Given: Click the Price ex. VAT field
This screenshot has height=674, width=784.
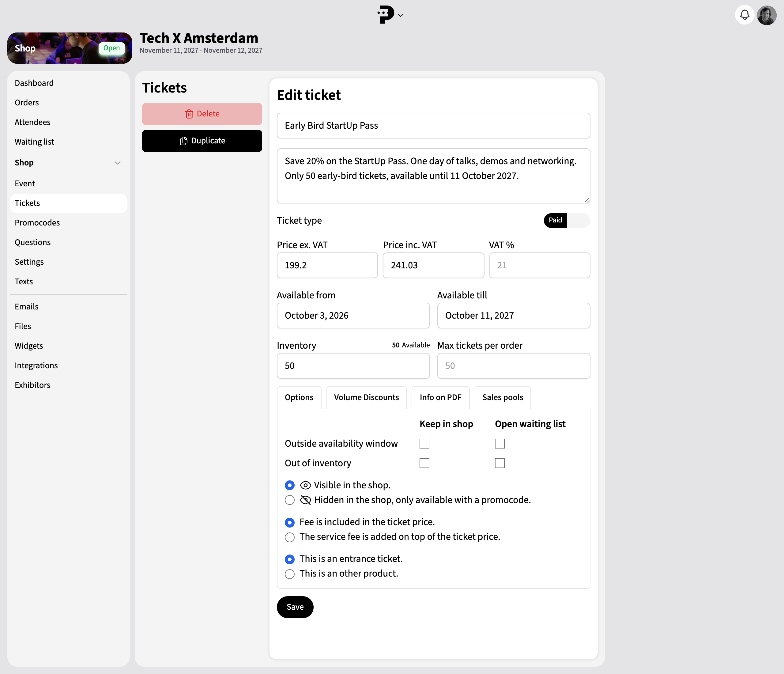Looking at the screenshot, I should [x=327, y=265].
